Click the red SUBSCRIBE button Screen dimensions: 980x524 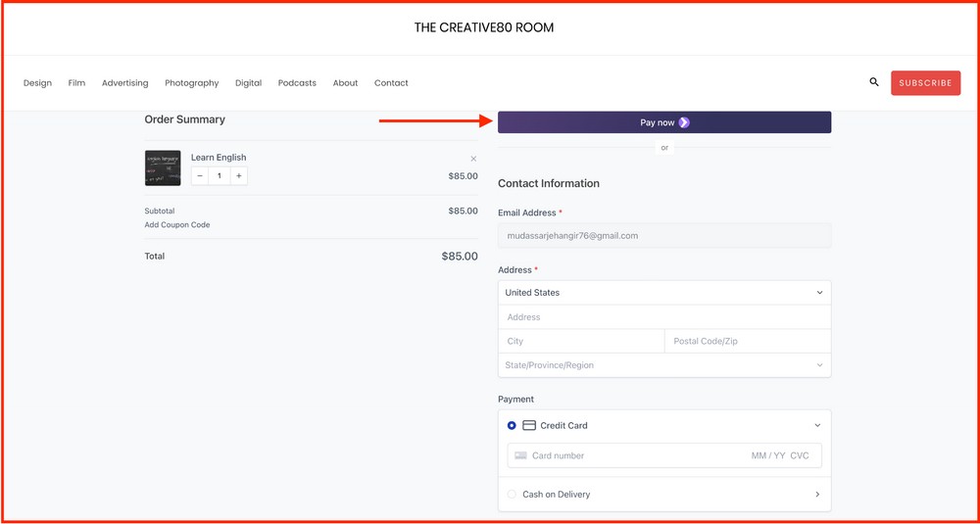(x=926, y=83)
